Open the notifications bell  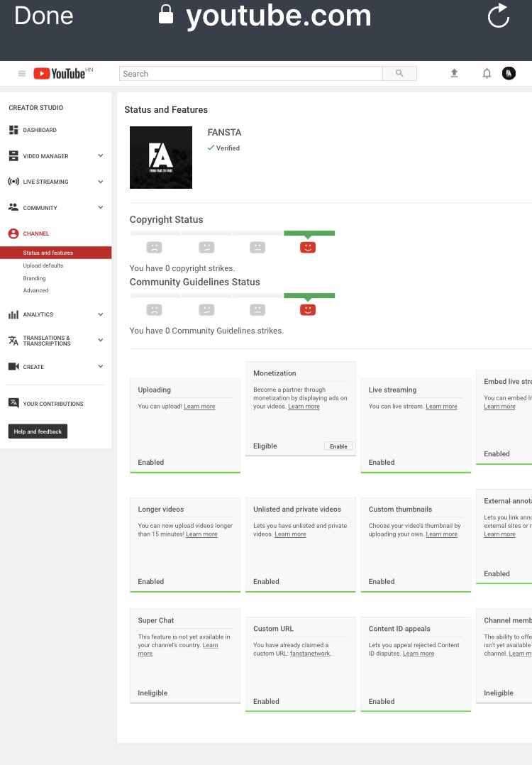point(487,74)
